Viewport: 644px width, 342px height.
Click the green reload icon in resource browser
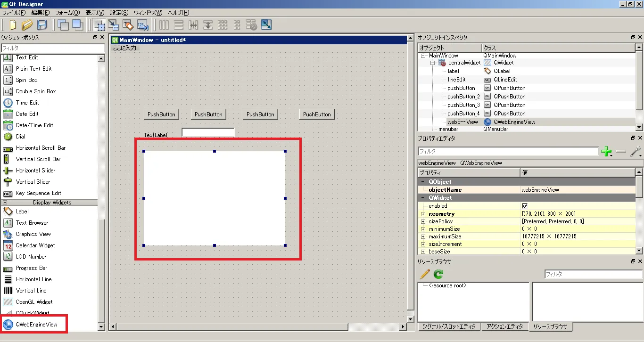(438, 274)
